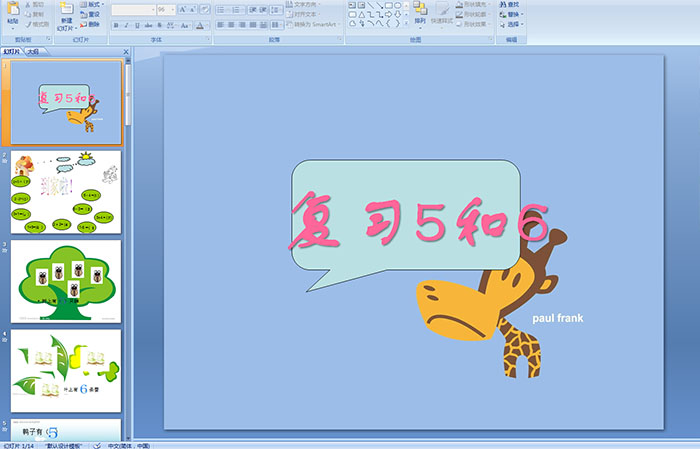This screenshot has width=700, height=449.
Task: Select the Rectangle shape
Action: 388,5
